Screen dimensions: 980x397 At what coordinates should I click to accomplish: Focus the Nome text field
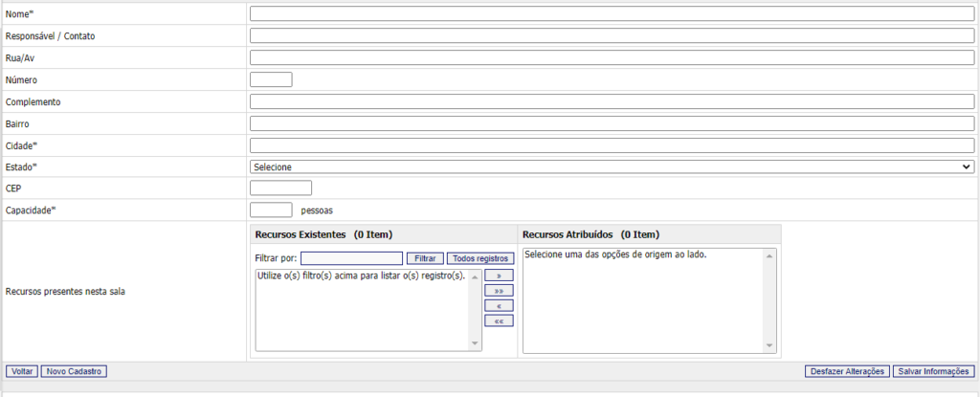click(x=612, y=14)
